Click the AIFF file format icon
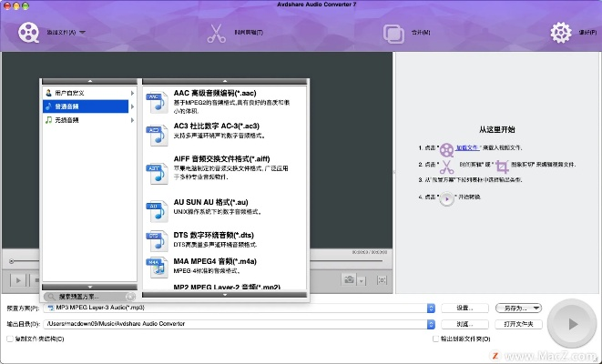The width and height of the screenshot is (602, 364). (157, 173)
